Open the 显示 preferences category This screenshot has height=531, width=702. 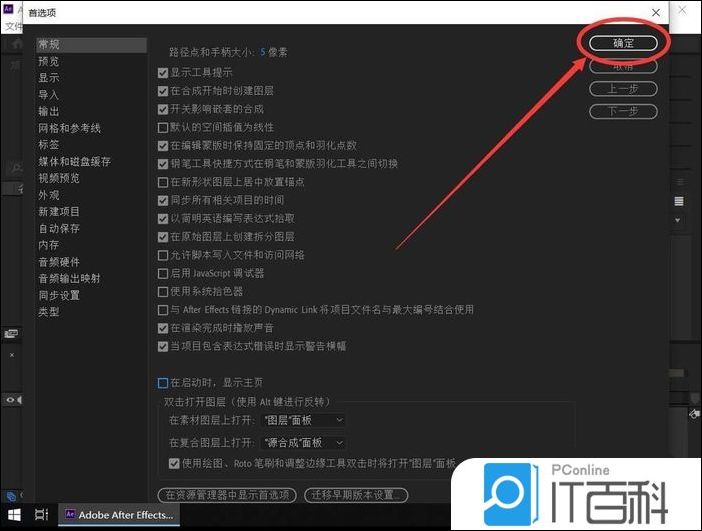(49, 78)
